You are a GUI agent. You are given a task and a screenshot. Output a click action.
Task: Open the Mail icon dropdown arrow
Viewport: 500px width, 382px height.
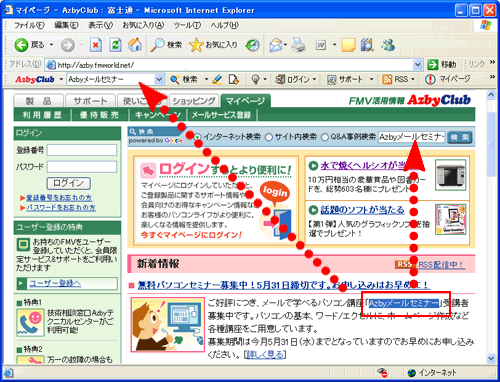286,45
